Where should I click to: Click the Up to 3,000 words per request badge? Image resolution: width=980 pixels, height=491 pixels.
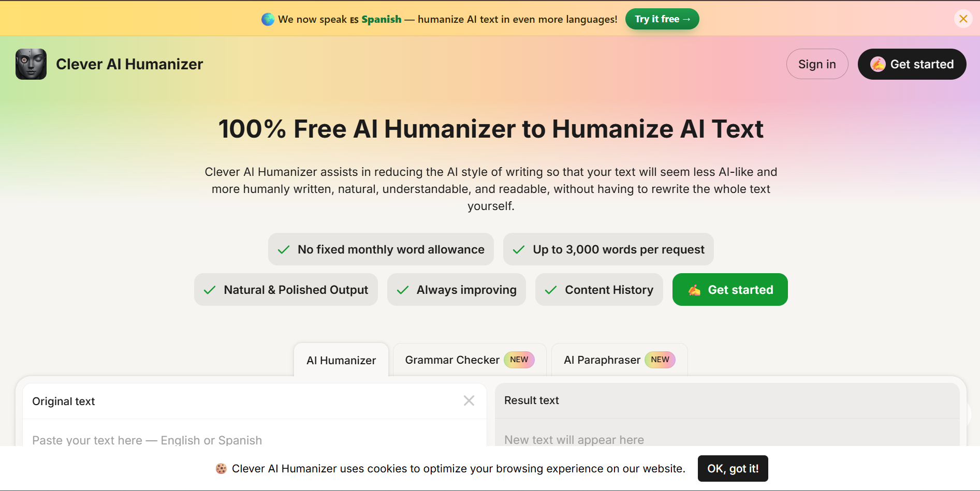[608, 249]
